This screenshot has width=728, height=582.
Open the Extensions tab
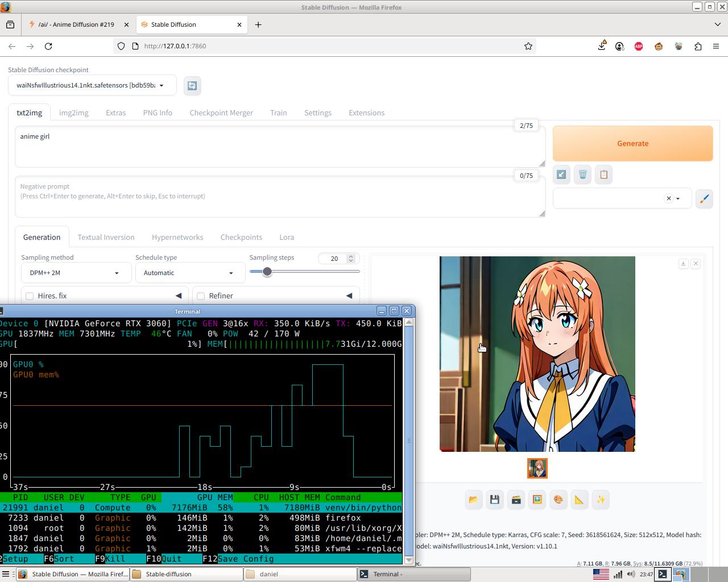pyautogui.click(x=367, y=113)
